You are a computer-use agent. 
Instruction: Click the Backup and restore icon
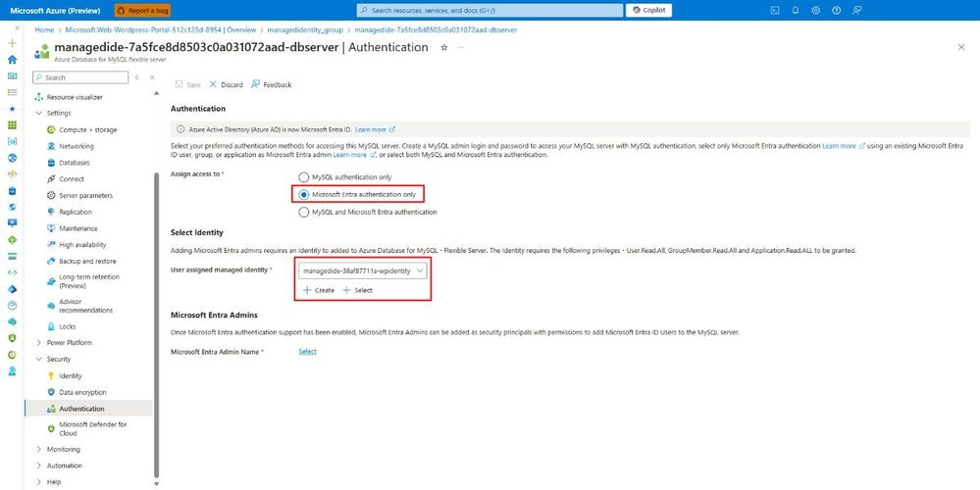coord(51,261)
